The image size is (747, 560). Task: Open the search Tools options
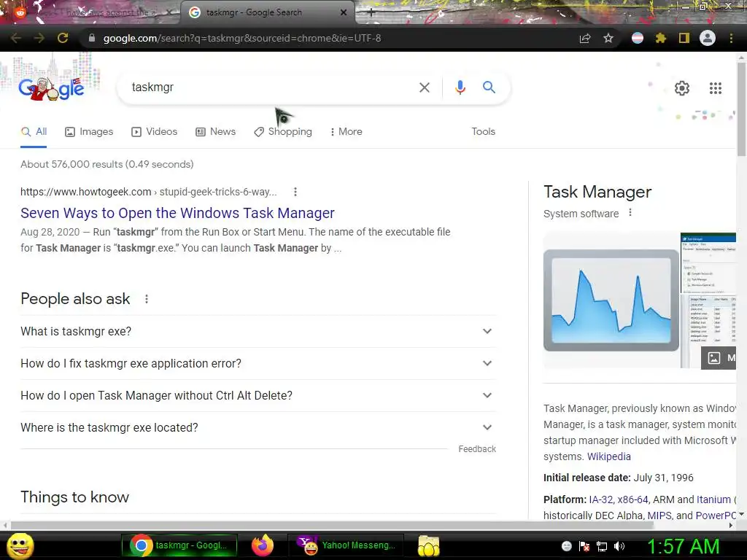coord(483,131)
